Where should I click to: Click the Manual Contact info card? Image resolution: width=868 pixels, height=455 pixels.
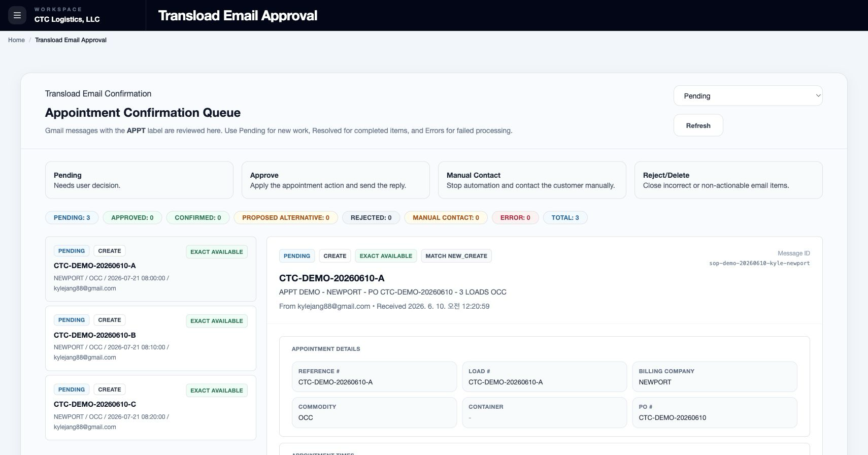pos(532,180)
